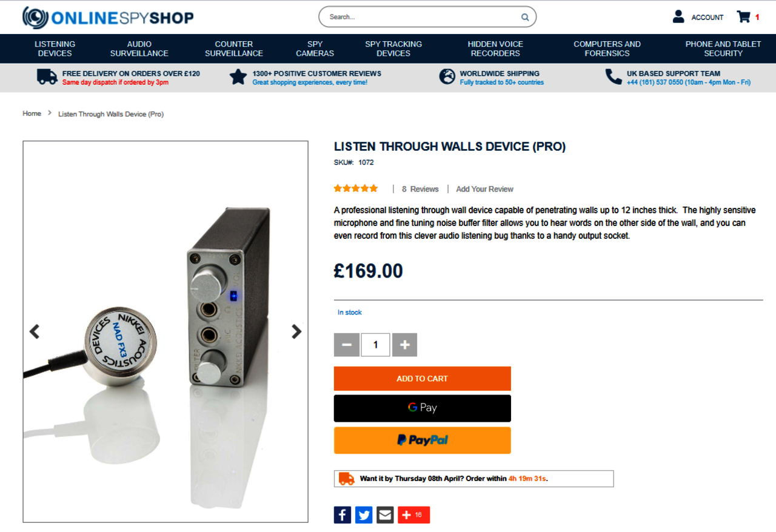Click the search magnifier icon

tap(525, 17)
